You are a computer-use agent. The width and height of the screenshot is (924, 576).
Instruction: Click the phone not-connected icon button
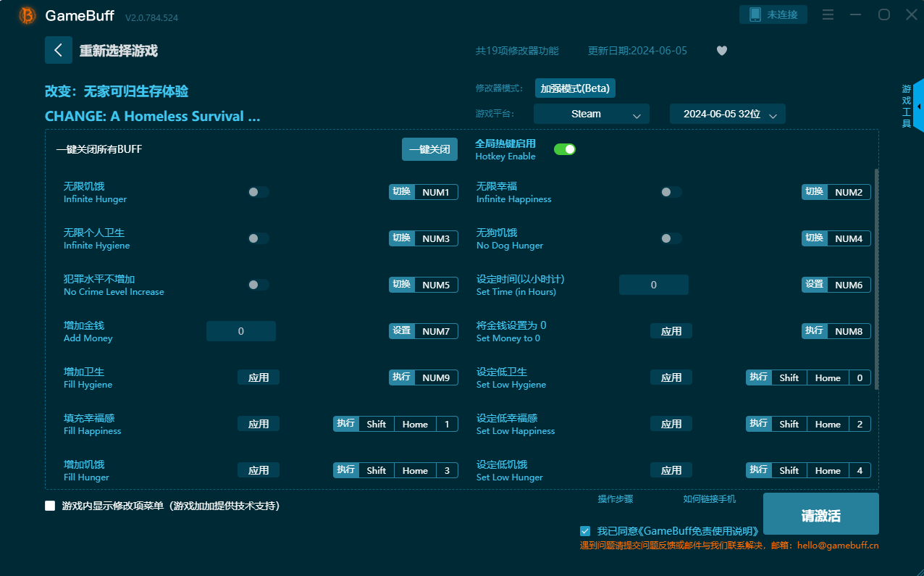pyautogui.click(x=773, y=14)
